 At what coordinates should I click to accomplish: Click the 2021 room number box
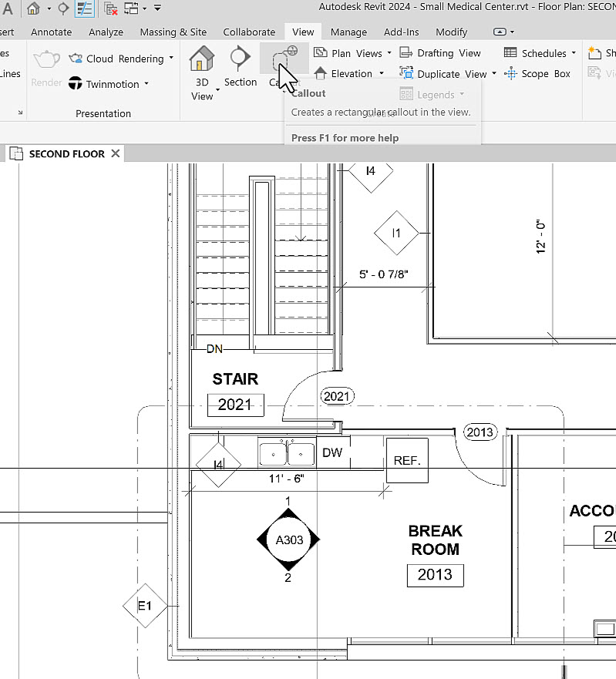[236, 405]
